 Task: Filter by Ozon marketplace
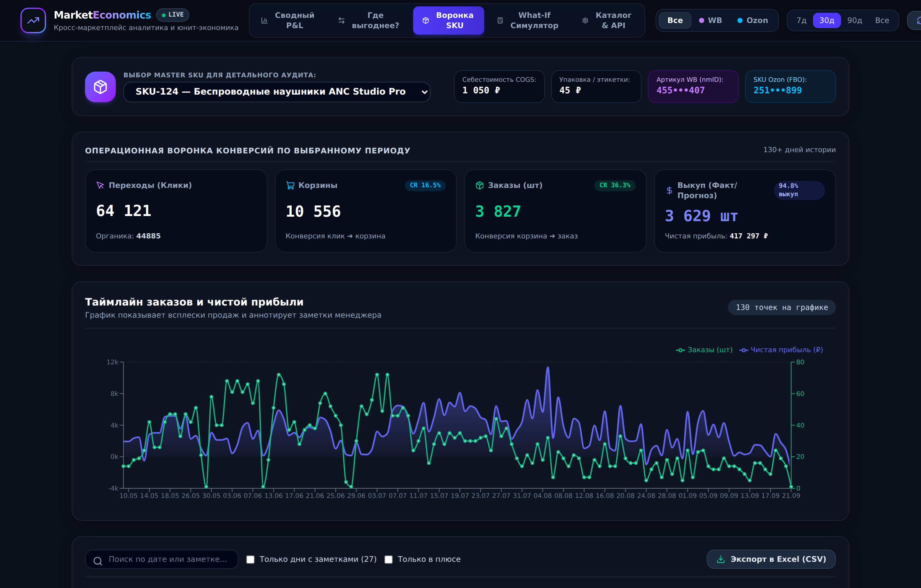pyautogui.click(x=753, y=20)
